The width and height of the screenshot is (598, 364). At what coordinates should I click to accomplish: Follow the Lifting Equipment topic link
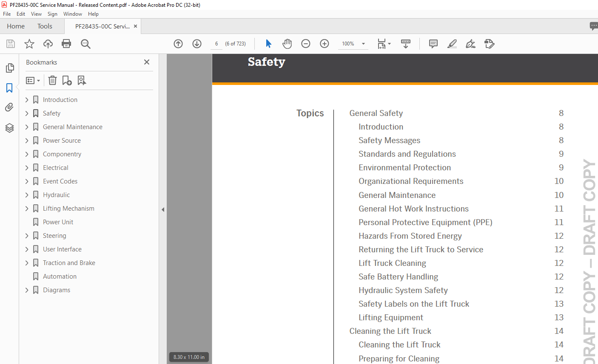(x=391, y=318)
